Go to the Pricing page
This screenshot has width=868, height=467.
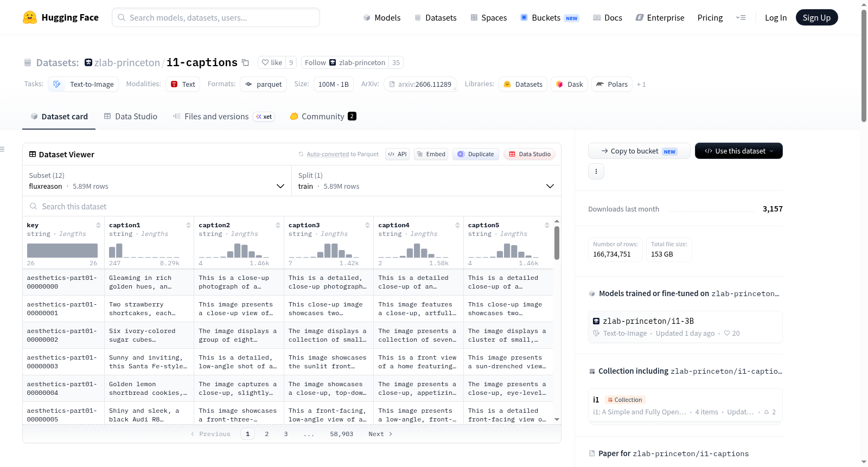point(710,17)
